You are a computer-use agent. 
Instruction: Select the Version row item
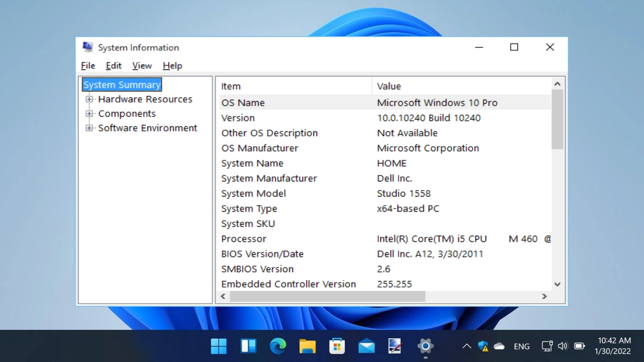[x=385, y=118]
